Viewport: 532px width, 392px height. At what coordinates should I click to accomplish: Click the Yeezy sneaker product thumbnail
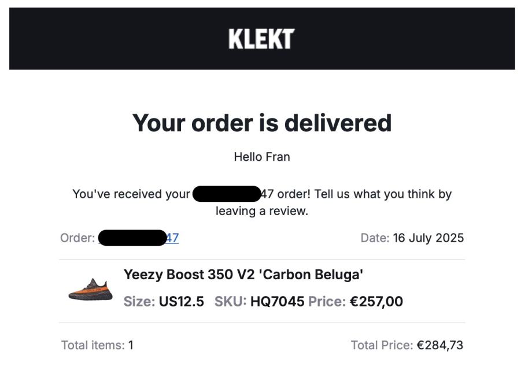point(90,290)
